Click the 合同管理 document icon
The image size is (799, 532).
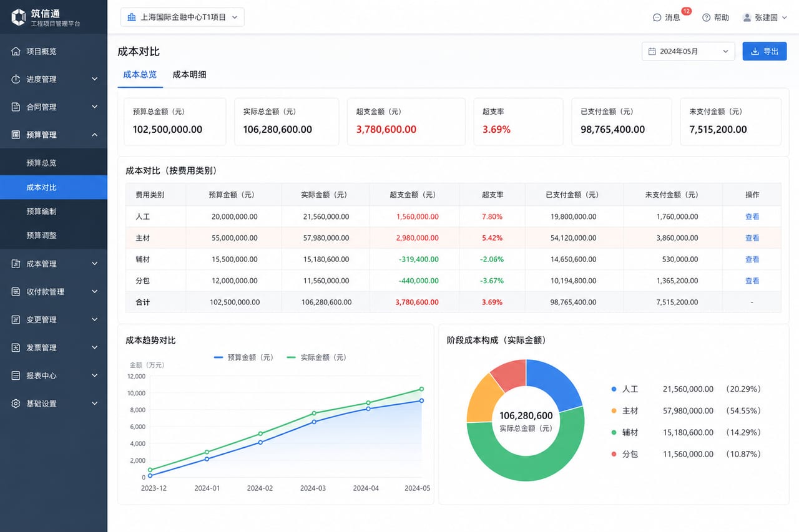16,107
